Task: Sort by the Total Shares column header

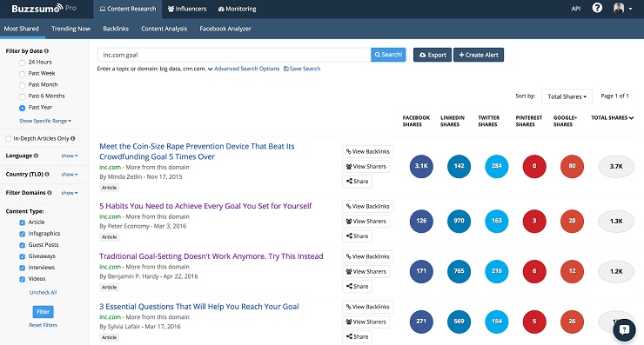Action: pyautogui.click(x=612, y=117)
